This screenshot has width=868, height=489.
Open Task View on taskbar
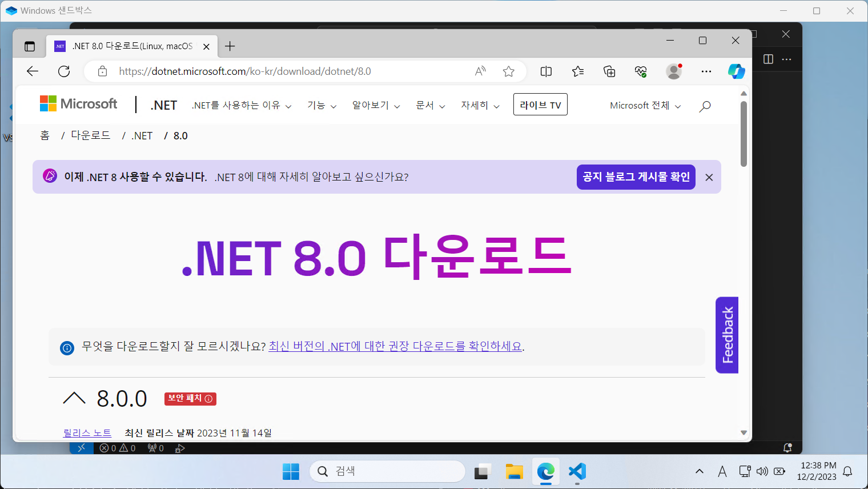483,471
